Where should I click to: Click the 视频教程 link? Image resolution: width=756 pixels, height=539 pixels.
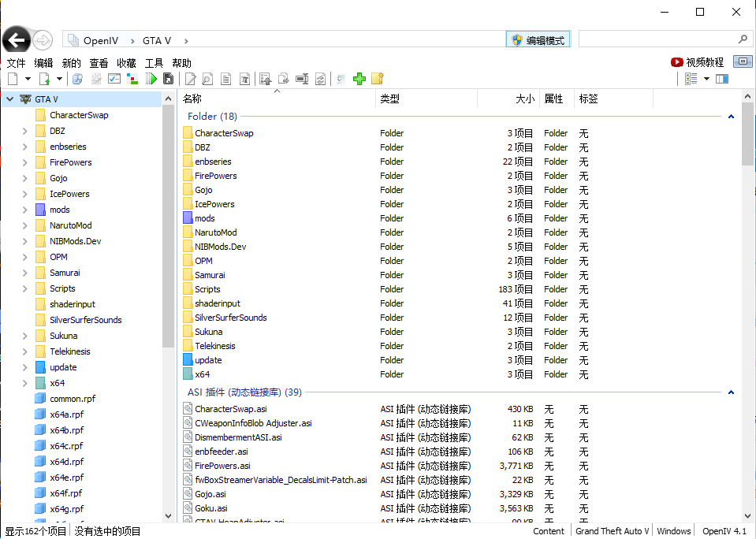click(705, 62)
